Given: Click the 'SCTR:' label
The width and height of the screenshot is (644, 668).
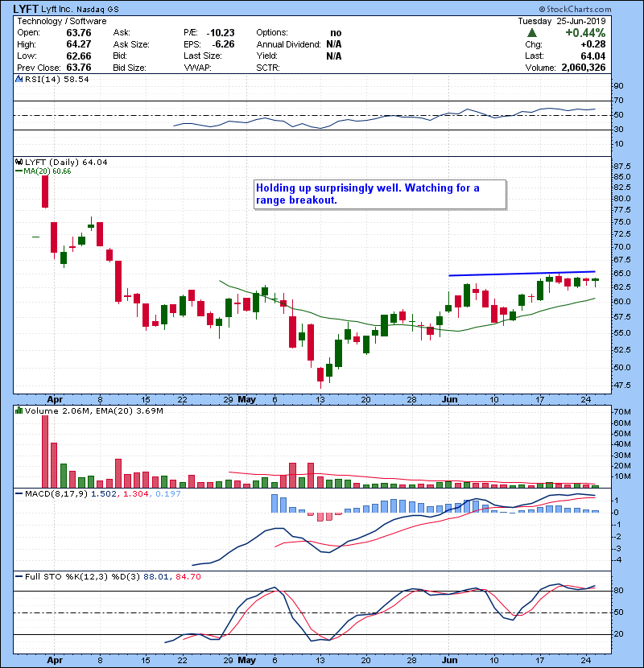Looking at the screenshot, I should point(268,68).
